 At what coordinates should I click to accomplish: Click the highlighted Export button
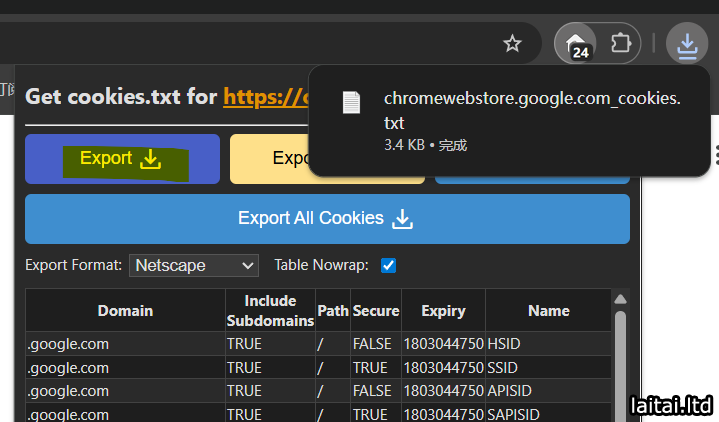click(x=121, y=159)
